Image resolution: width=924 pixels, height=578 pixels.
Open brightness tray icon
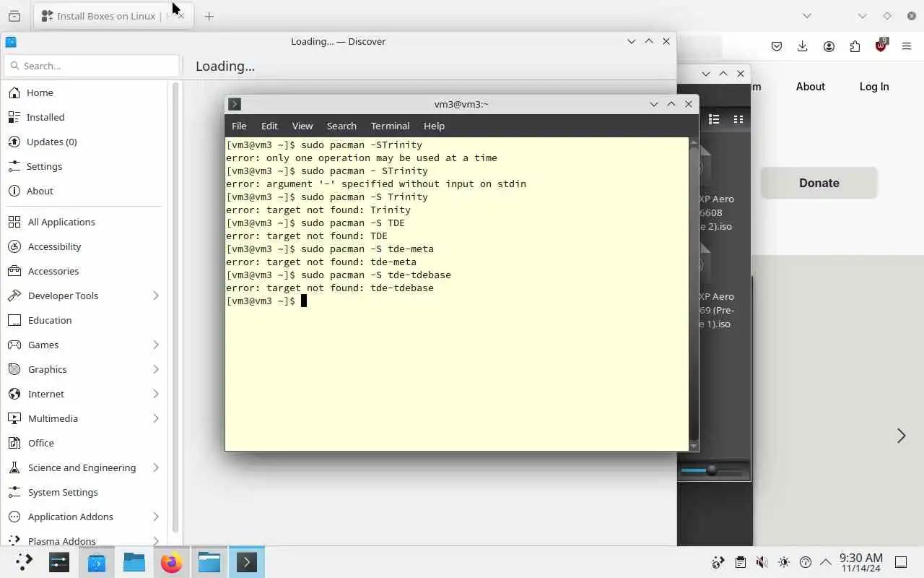tap(784, 562)
